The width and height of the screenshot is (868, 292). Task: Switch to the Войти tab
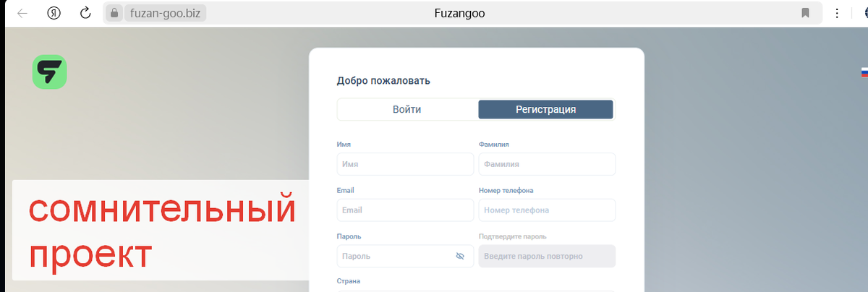point(407,109)
